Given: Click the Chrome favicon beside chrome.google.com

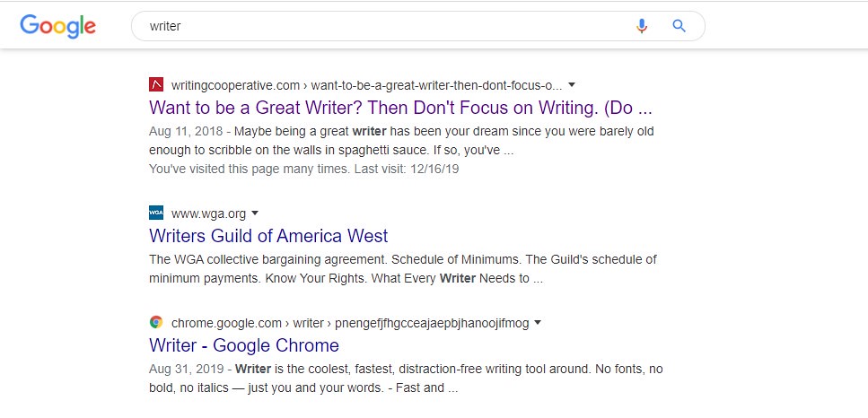Looking at the screenshot, I should 156,322.
